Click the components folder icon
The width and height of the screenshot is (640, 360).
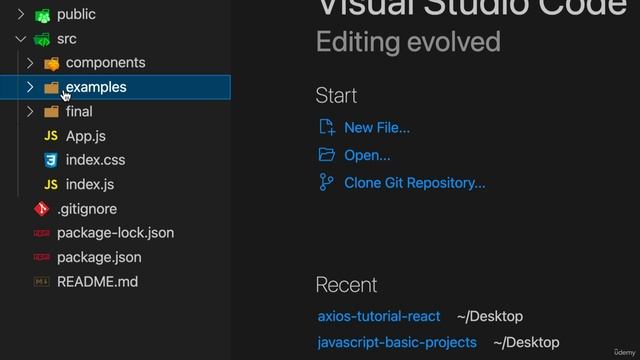[51, 63]
